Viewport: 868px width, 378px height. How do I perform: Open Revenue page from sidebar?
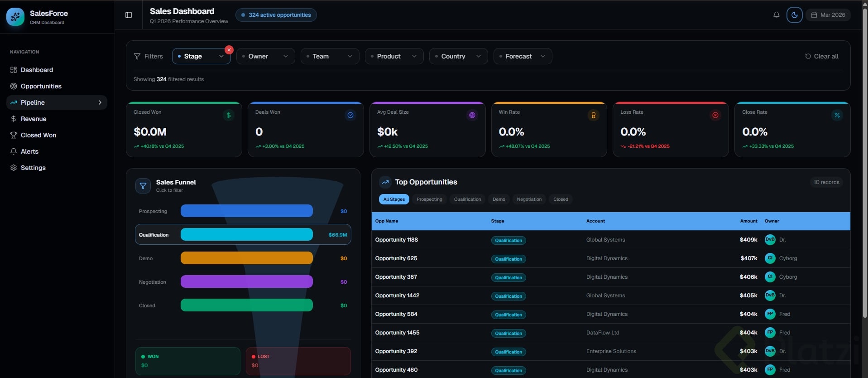[57, 119]
